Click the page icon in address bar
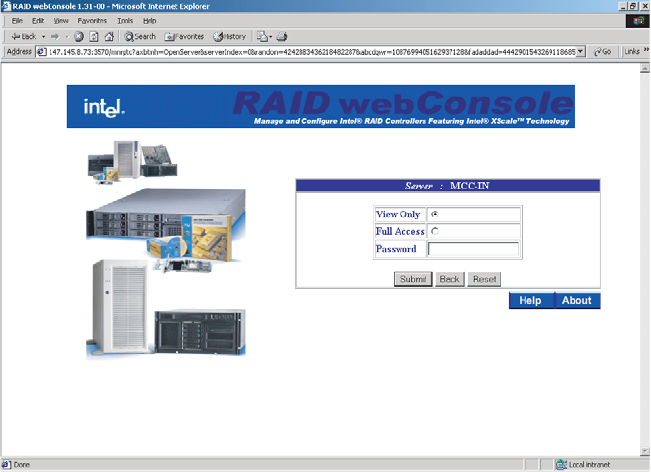This screenshot has width=651, height=472. [42, 52]
